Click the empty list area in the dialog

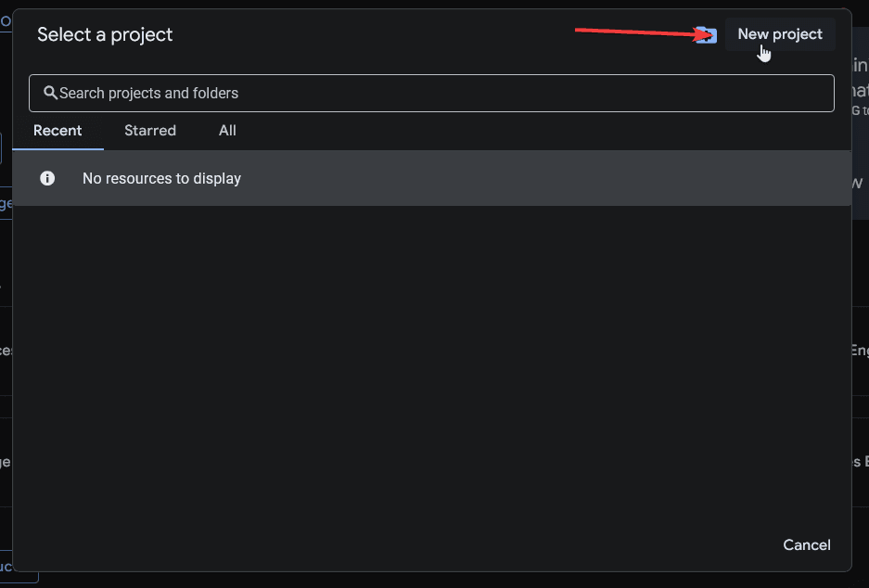431,371
